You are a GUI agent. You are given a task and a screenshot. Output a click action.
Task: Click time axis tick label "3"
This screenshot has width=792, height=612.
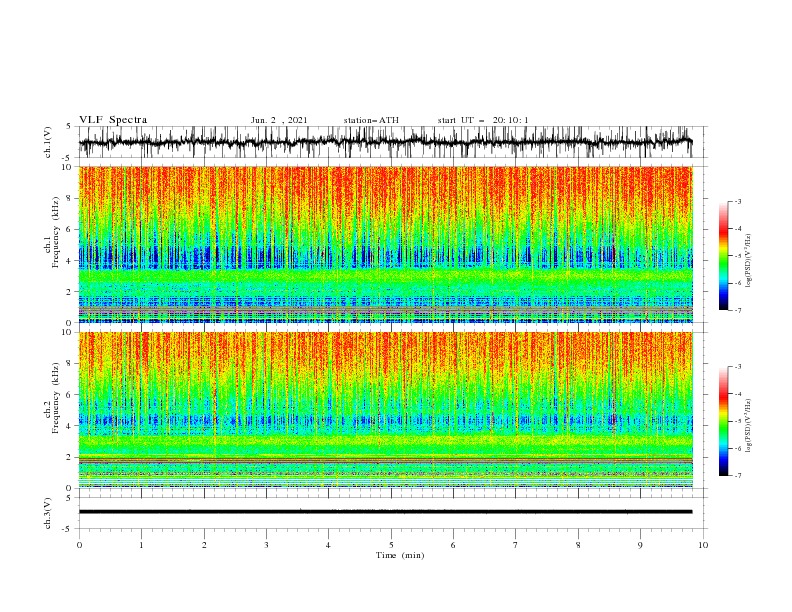(x=266, y=545)
